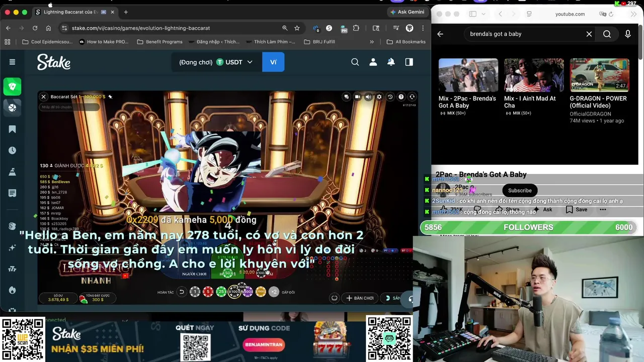The height and width of the screenshot is (362, 644).
Task: Click the YouTube search magnifier button
Action: [x=607, y=34]
